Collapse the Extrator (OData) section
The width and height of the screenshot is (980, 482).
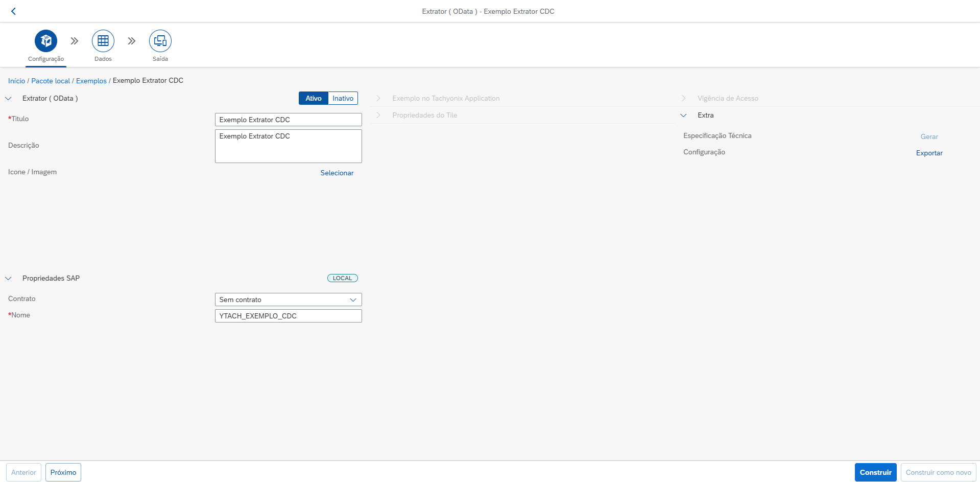coord(8,99)
